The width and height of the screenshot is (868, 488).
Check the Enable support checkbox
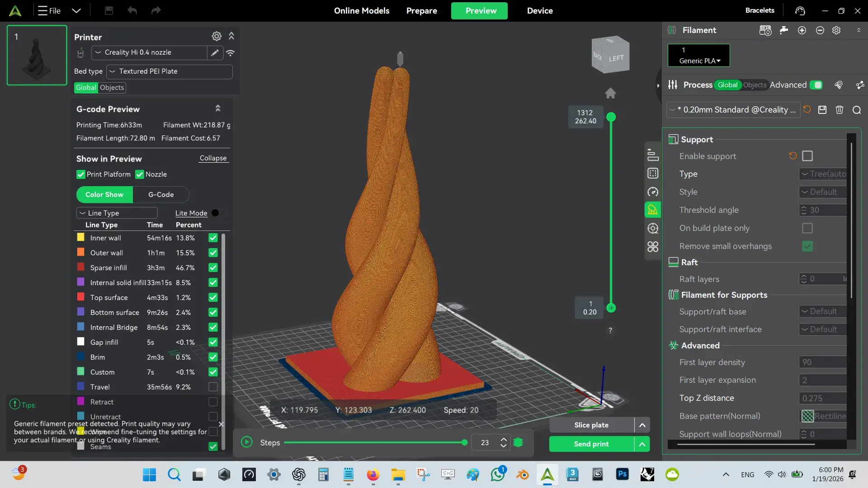pos(807,156)
